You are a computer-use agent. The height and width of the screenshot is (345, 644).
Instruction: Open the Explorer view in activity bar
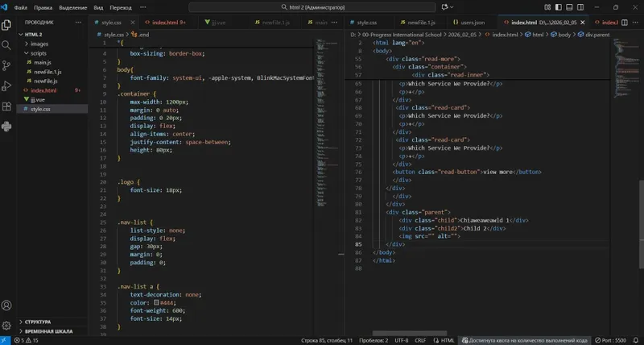tap(6, 25)
